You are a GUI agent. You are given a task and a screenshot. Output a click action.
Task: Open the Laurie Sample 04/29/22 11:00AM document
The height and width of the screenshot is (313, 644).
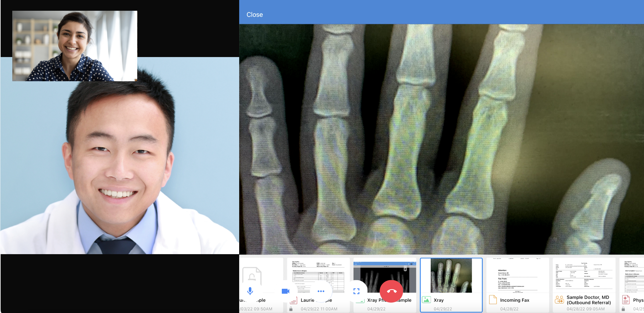click(318, 285)
